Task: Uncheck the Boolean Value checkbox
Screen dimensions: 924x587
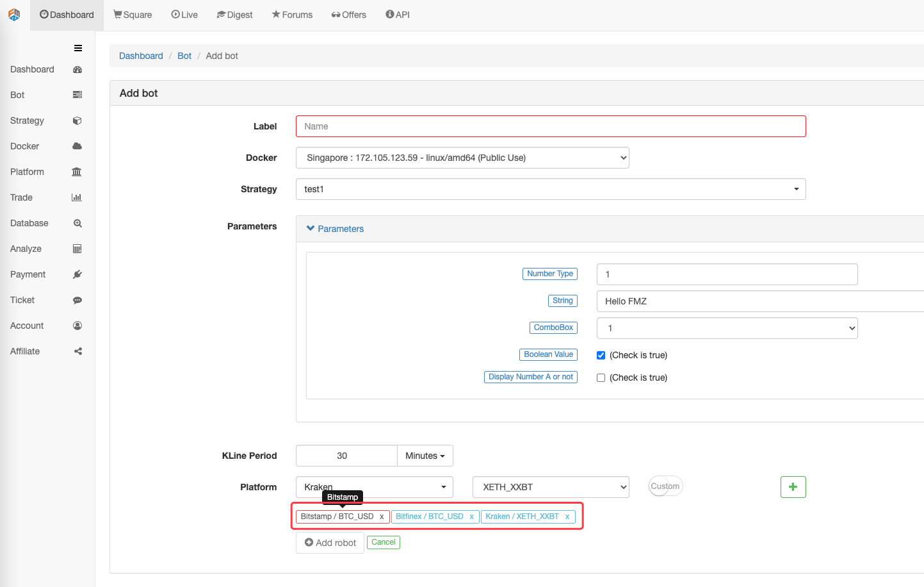Action: pos(601,355)
